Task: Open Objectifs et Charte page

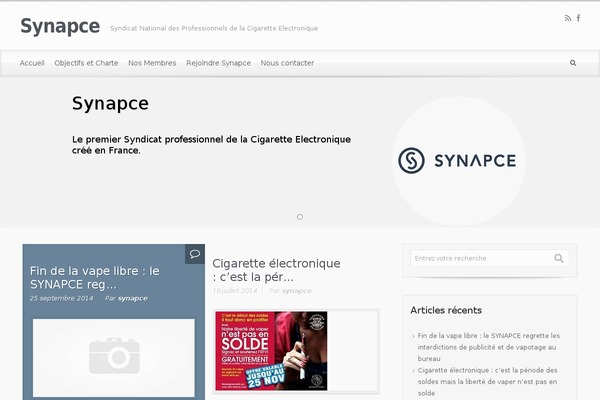Action: (86, 63)
